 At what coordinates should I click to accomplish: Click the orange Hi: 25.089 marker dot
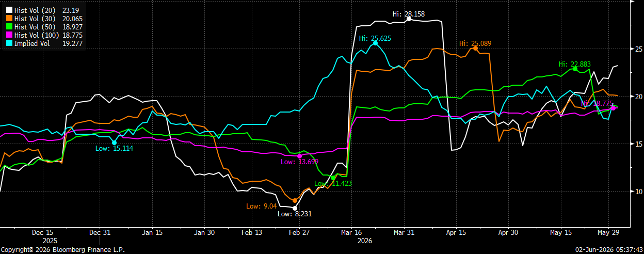(475, 48)
